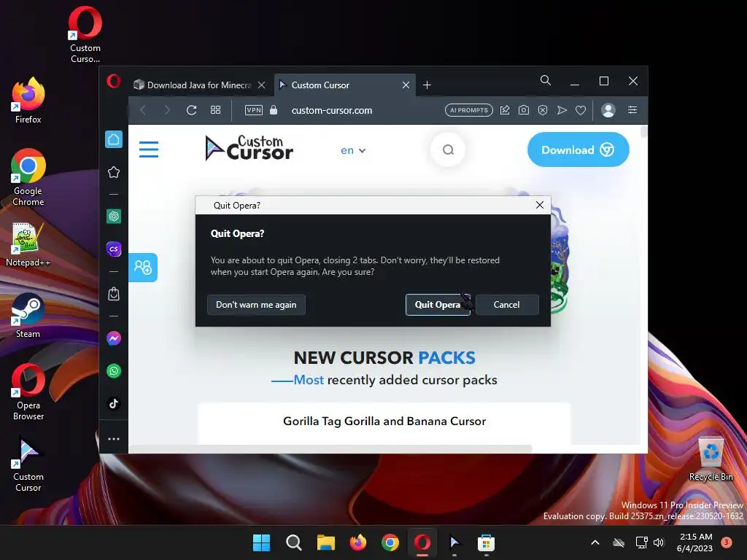Viewport: 747px width, 560px height.
Task: Open the site search magnifier icon
Action: [448, 150]
